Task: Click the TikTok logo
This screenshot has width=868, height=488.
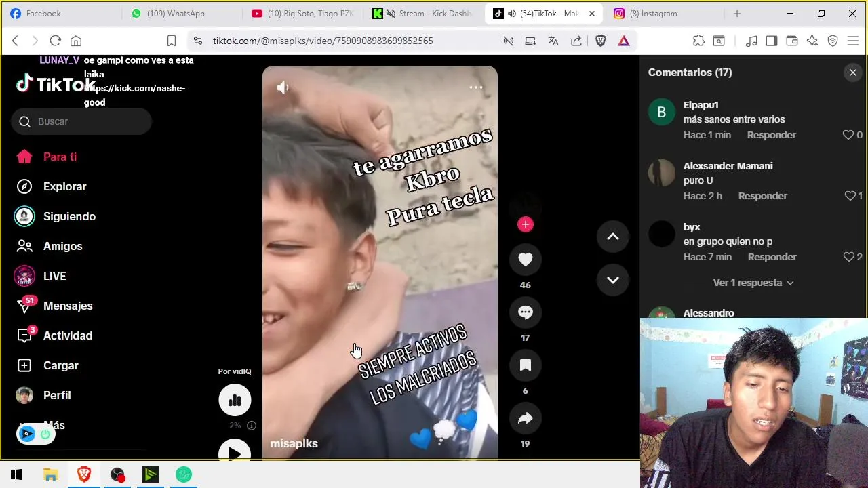Action: click(x=57, y=85)
